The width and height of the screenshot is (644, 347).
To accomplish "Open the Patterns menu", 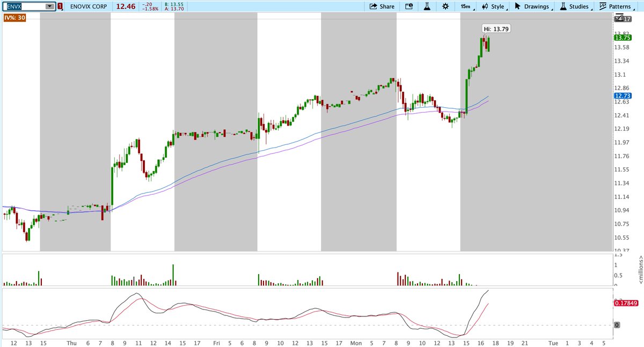I will click(x=617, y=6).
